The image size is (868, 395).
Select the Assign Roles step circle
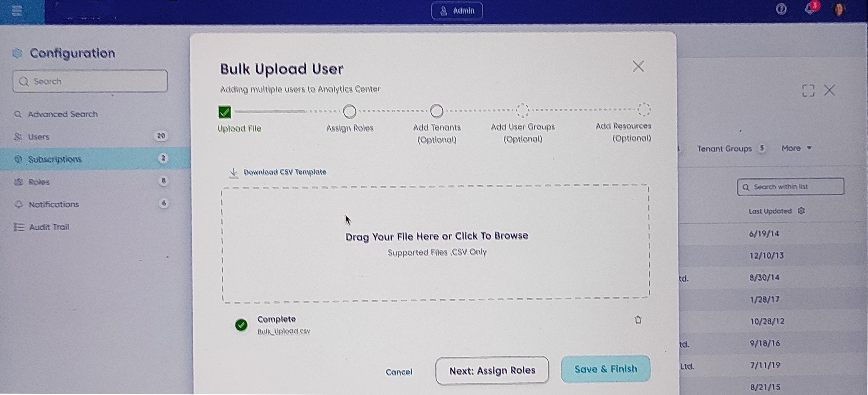click(x=349, y=111)
